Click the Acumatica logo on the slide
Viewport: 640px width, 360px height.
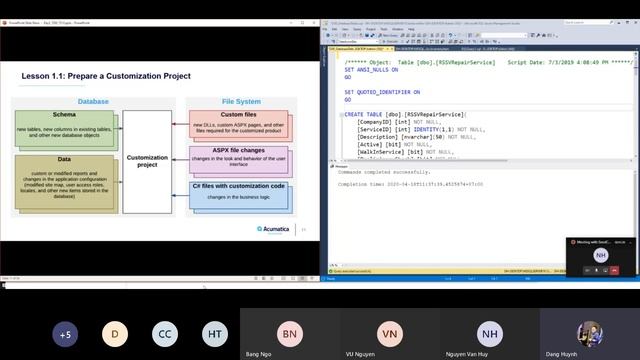coord(273,229)
